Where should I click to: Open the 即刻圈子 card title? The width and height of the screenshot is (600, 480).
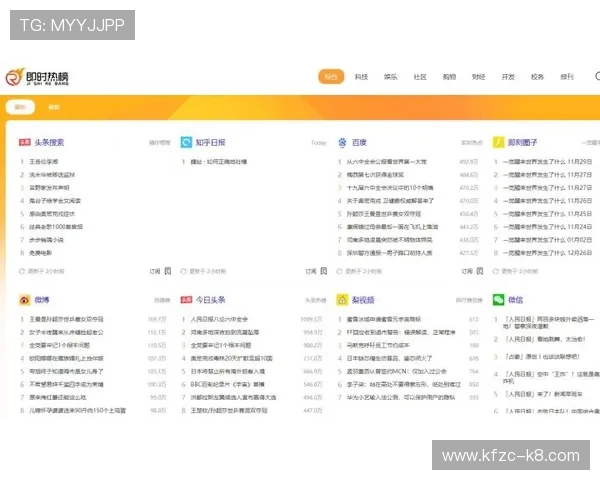(x=523, y=142)
